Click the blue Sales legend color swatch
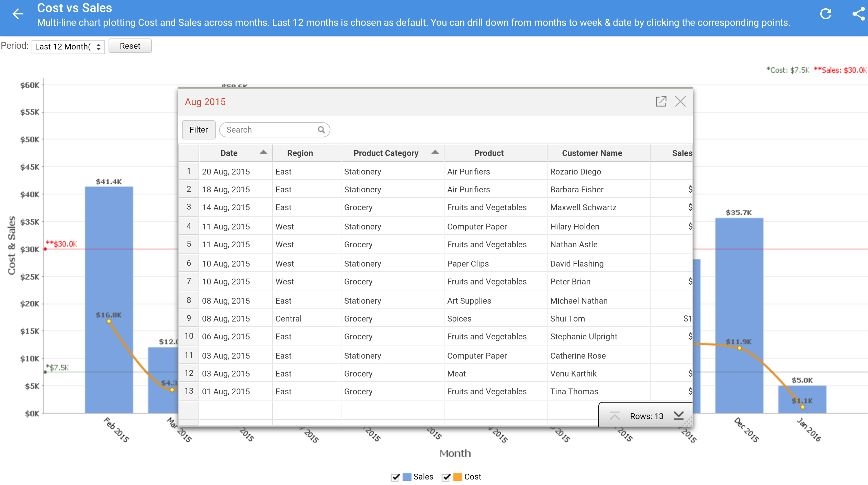The height and width of the screenshot is (485, 868). (407, 477)
